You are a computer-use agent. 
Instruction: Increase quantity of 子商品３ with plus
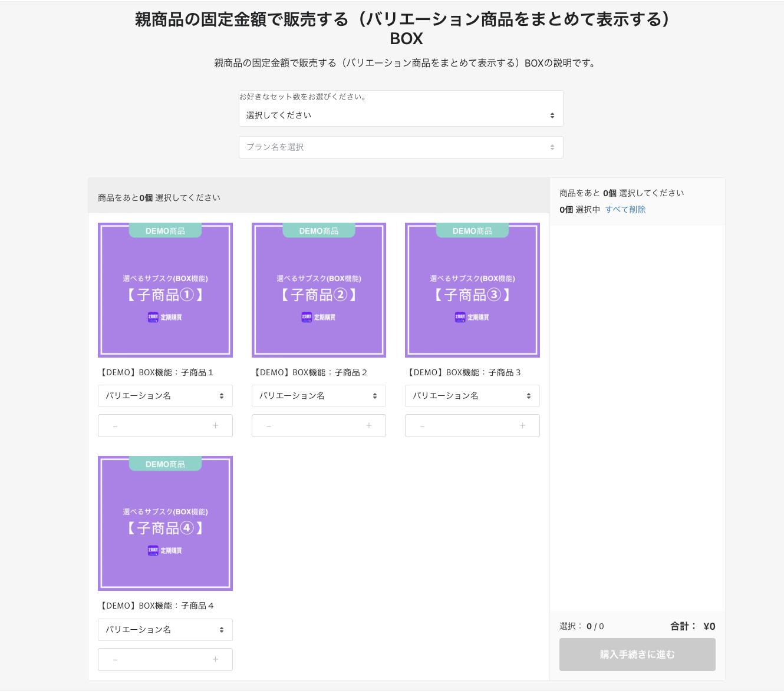click(522, 425)
